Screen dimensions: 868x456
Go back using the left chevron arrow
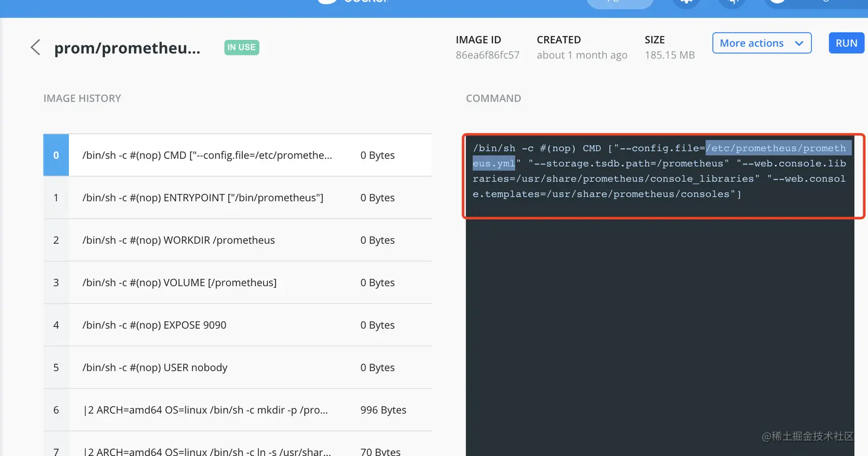point(36,47)
